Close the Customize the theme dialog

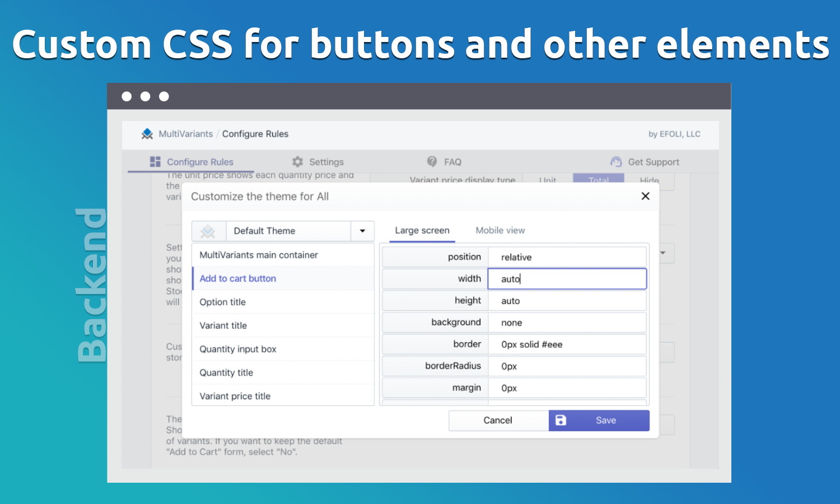pyautogui.click(x=645, y=196)
